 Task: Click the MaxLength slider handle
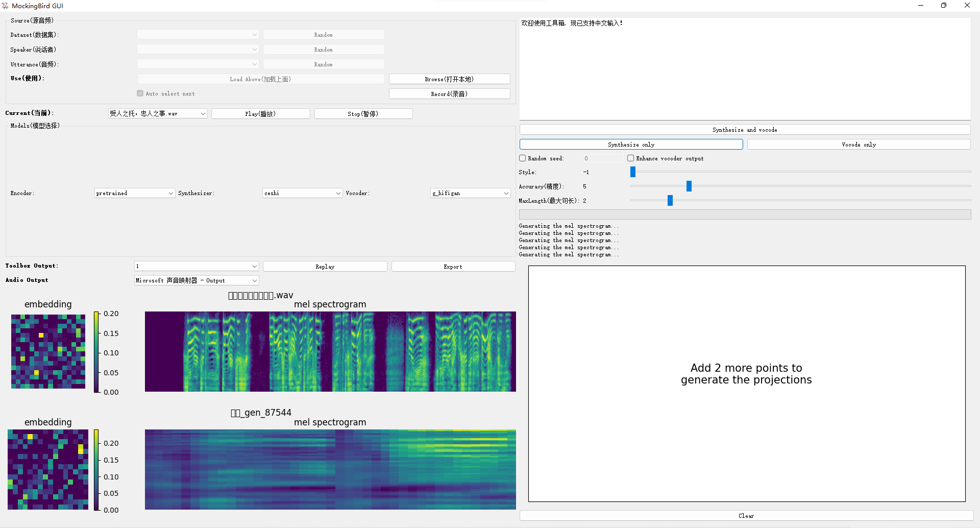pyautogui.click(x=670, y=201)
